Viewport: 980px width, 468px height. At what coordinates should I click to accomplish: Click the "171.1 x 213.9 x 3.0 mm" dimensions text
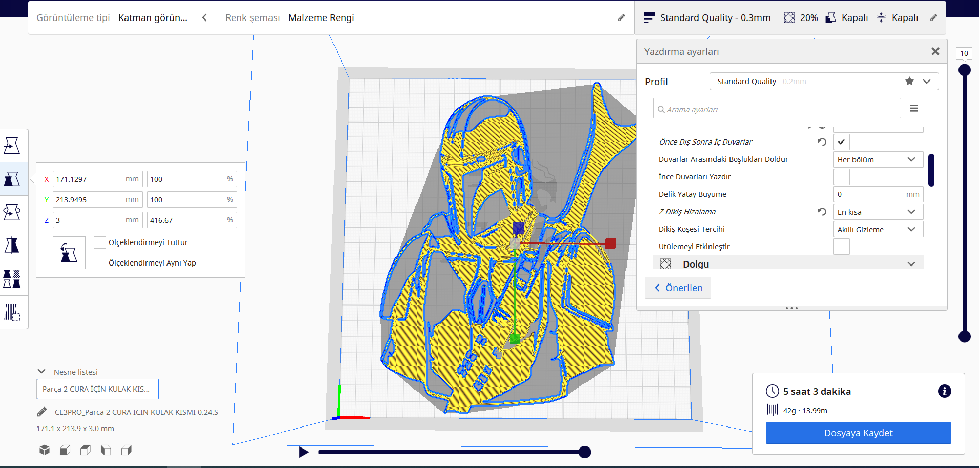click(x=75, y=429)
